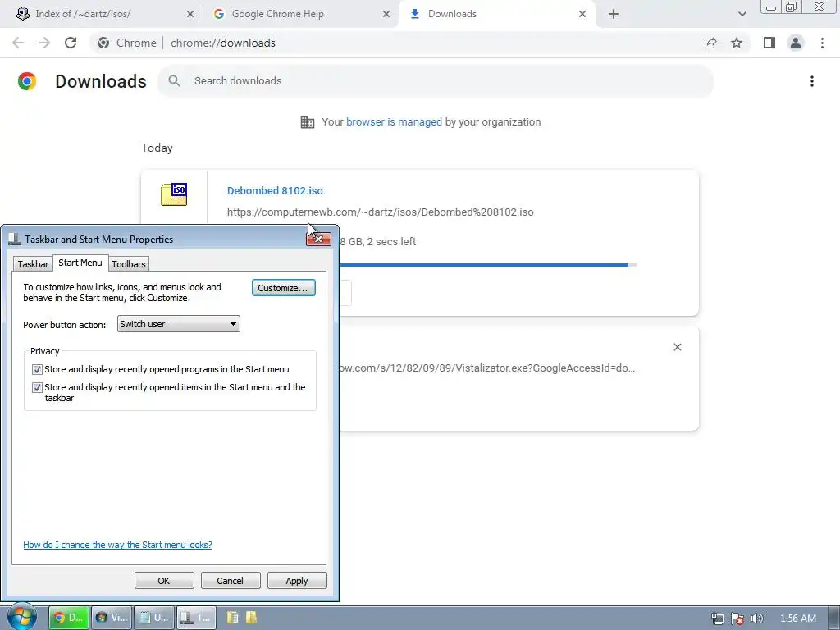Open the 'browser is managed' link

395,122
